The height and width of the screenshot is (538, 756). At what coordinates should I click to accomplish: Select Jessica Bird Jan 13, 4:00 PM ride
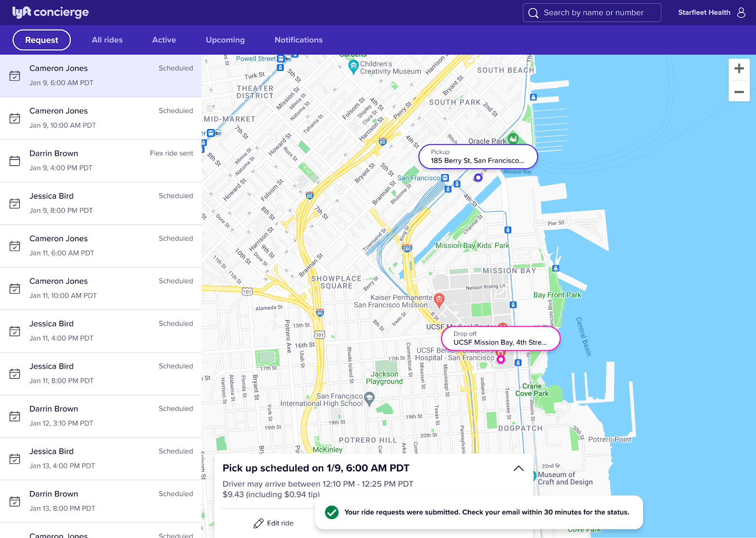pos(101,459)
